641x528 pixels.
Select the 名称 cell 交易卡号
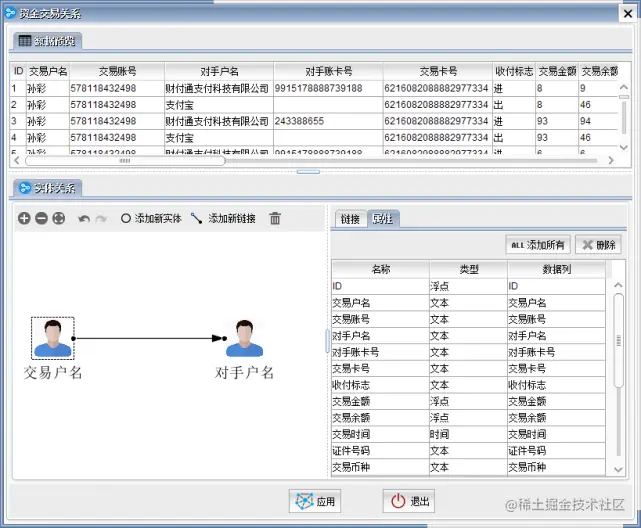[380, 369]
